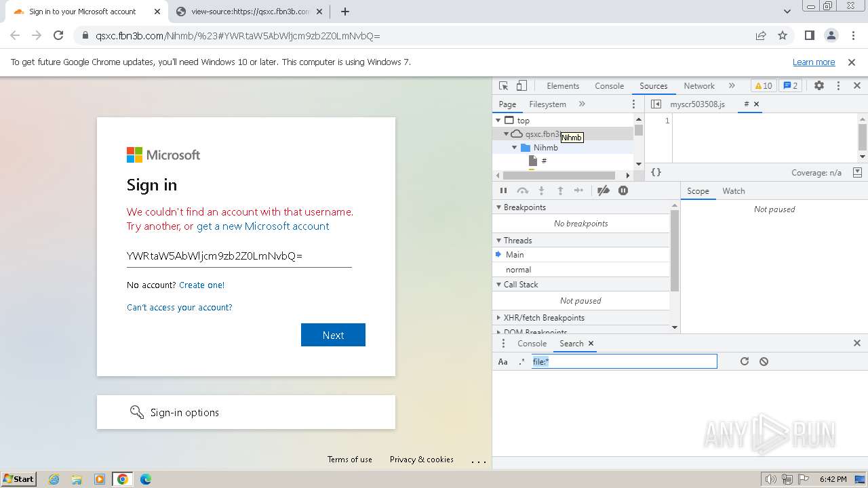Toggle deactivate breakpoints icon
Viewport: 868px width, 488px height.
pyautogui.click(x=603, y=191)
